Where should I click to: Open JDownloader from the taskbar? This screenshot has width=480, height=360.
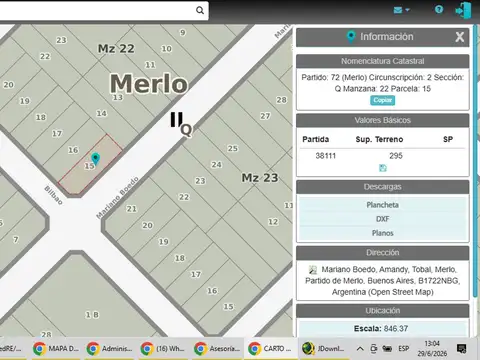coord(324,349)
